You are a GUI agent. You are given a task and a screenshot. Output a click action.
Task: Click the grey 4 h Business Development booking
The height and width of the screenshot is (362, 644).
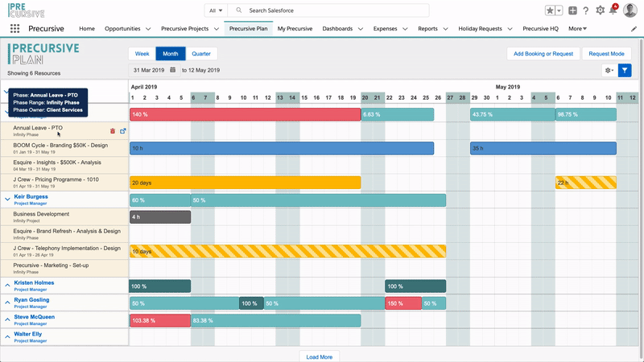[160, 216]
